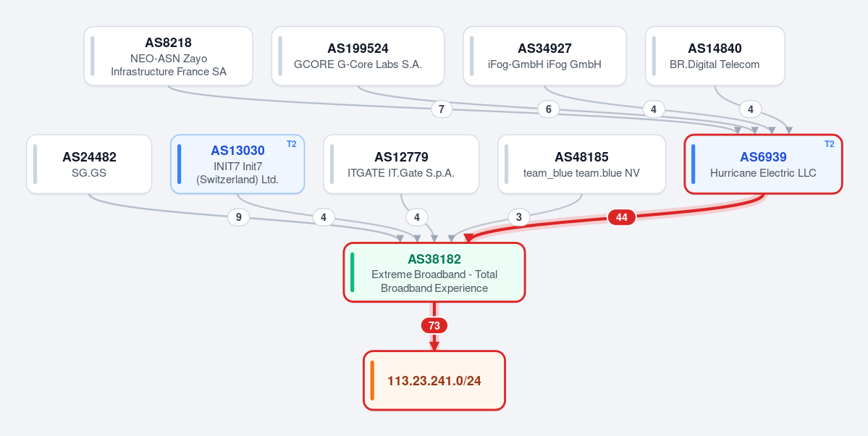Click the AS38182 Extreme Broadband node
Viewport: 868px width, 436px height.
coord(434,272)
